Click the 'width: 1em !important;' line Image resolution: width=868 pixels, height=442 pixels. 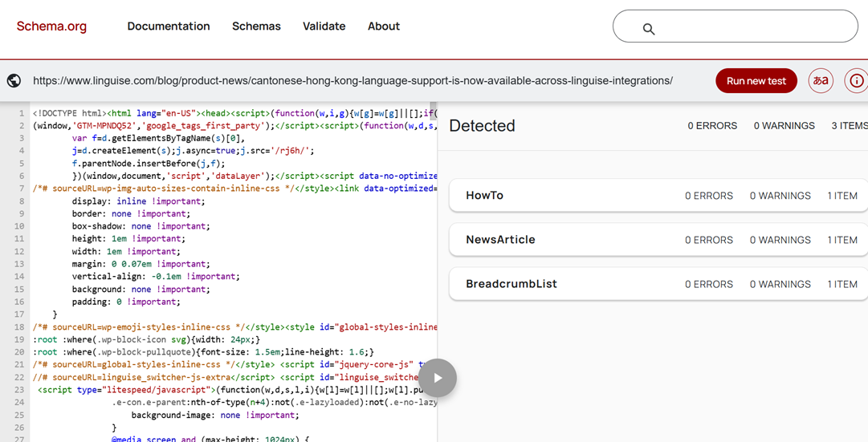pyautogui.click(x=126, y=251)
